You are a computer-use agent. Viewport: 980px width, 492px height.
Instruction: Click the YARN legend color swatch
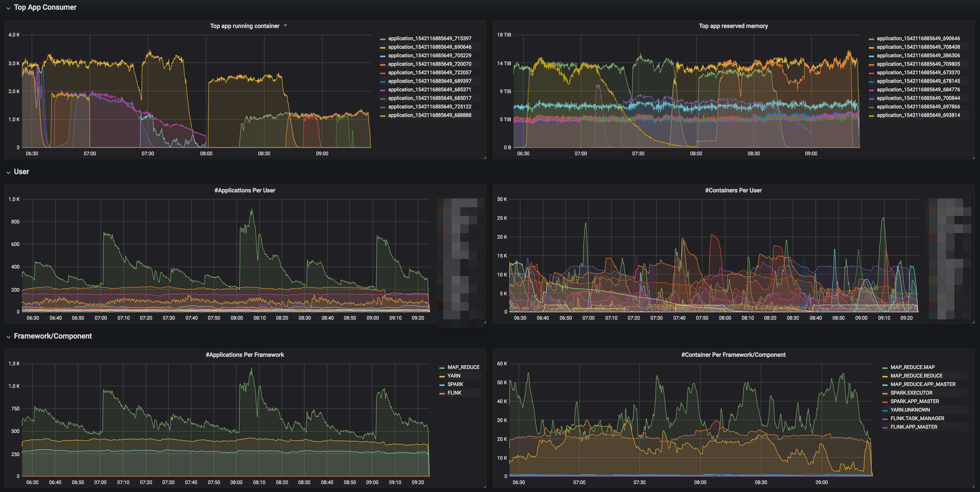click(x=442, y=376)
